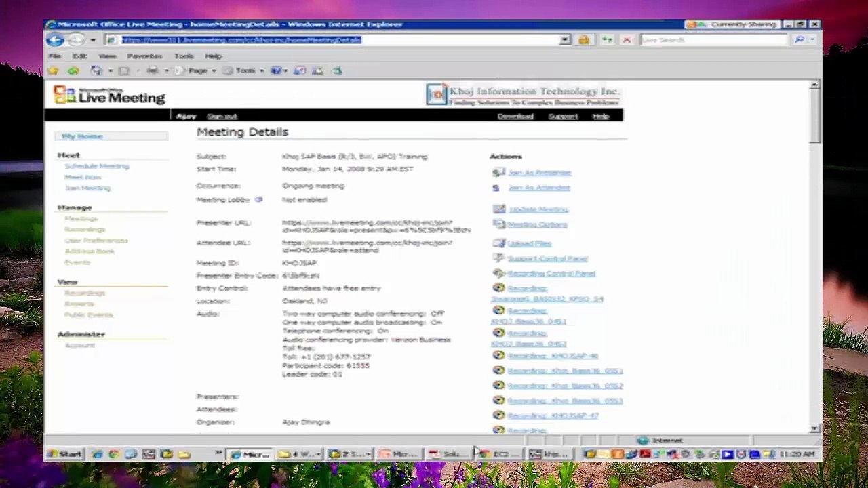Click the Update Meeting icon
The height and width of the screenshot is (488, 868).
499,209
